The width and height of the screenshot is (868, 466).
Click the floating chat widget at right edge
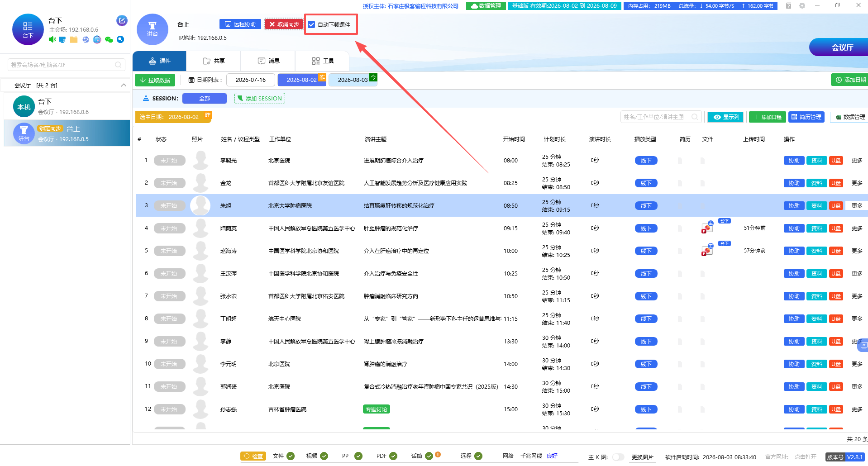tap(863, 345)
